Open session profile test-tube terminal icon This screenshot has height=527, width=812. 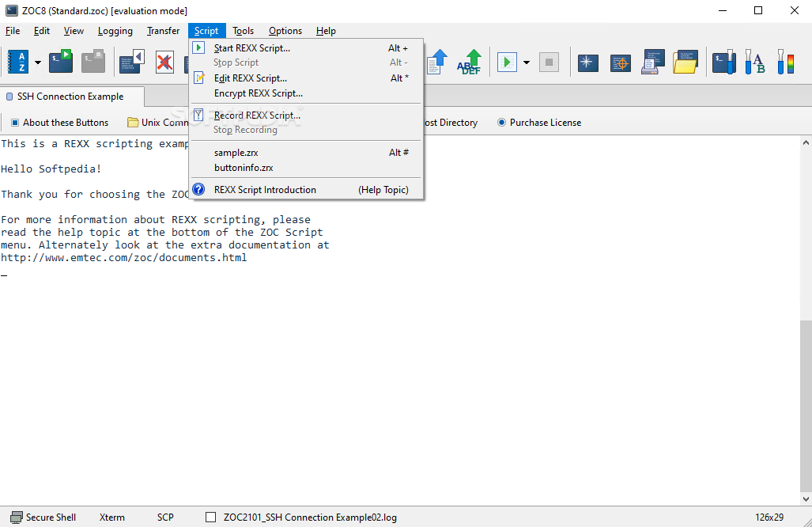[x=724, y=62]
